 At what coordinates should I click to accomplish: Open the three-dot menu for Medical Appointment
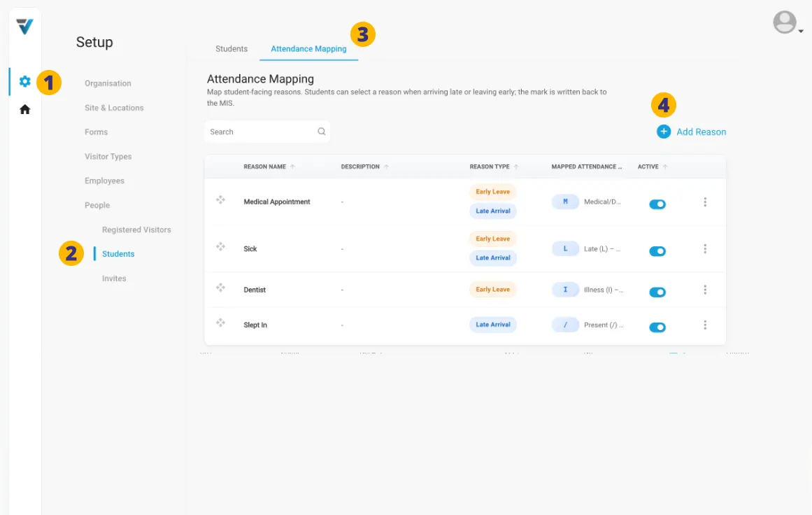[705, 202]
